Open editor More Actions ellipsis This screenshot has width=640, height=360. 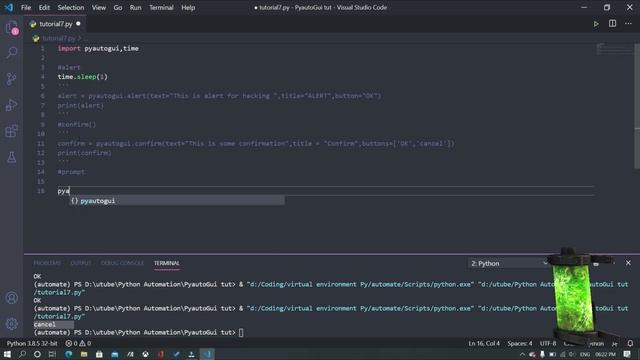(628, 24)
